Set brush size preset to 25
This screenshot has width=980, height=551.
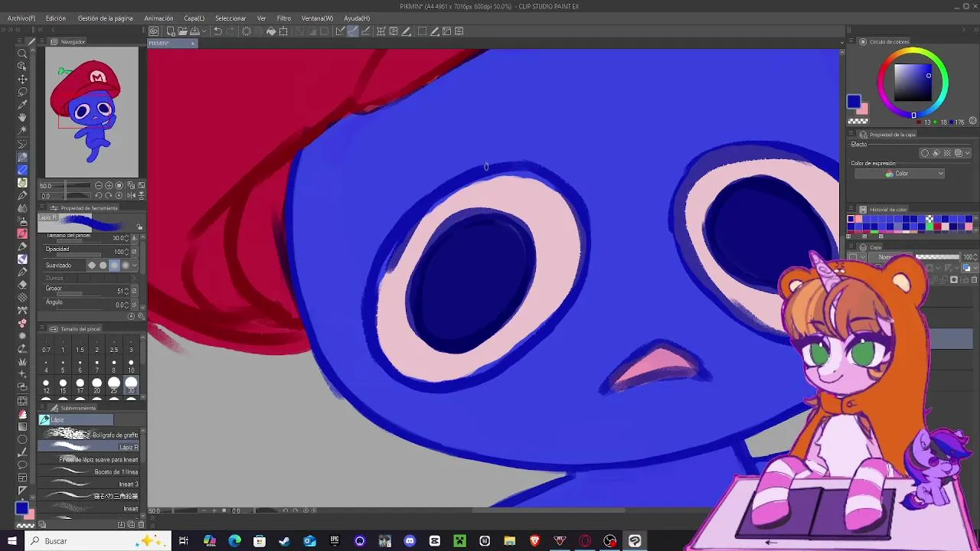113,385
